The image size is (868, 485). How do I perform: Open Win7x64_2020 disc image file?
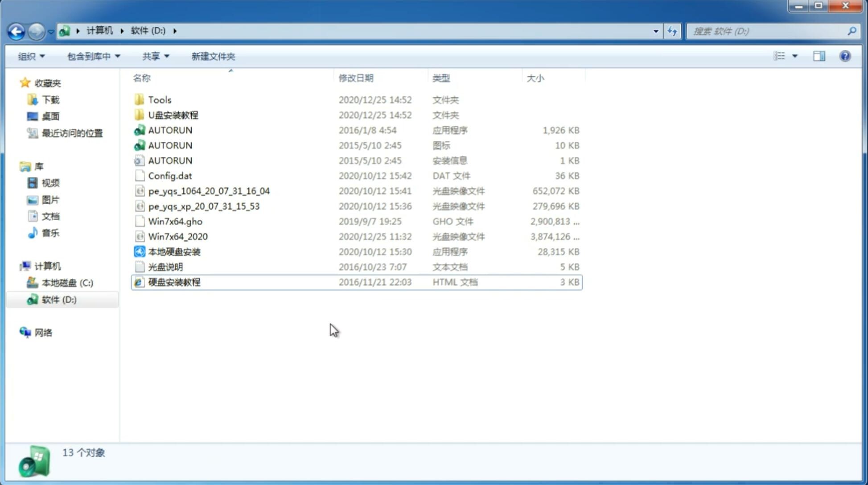click(177, 237)
